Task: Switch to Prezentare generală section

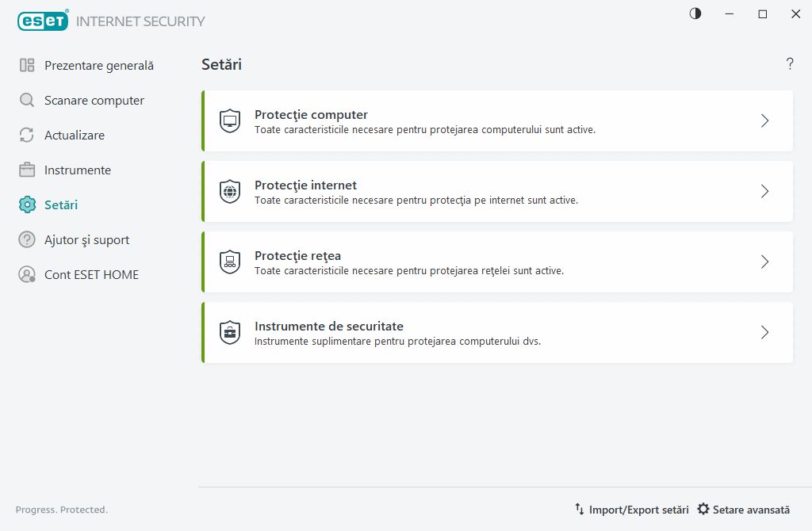Action: coord(99,65)
